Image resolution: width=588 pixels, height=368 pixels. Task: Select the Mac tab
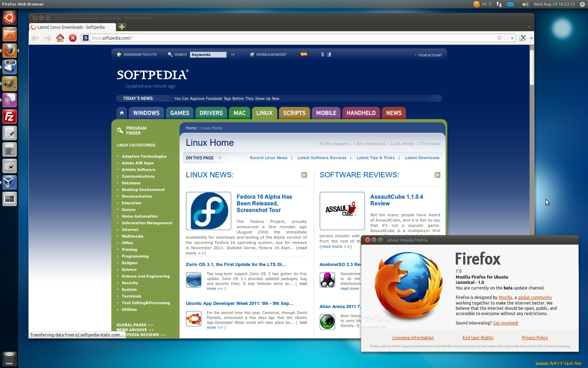[239, 113]
